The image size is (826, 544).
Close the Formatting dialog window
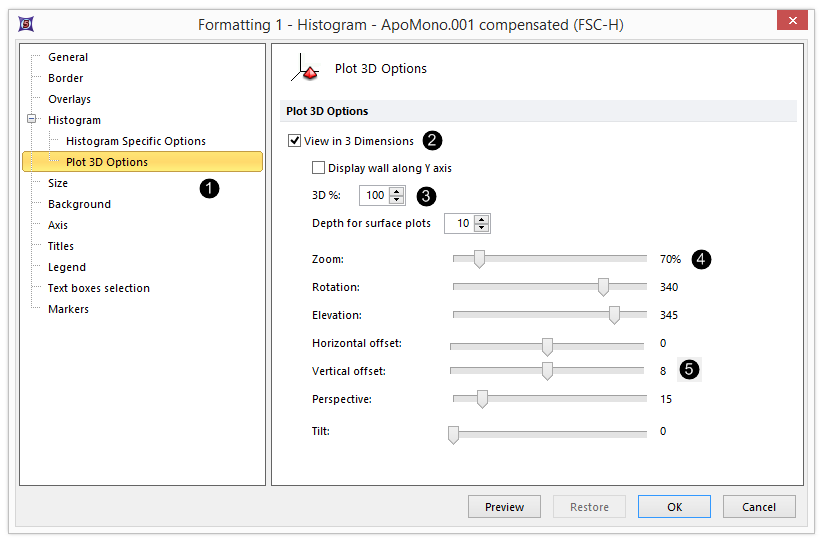(792, 21)
